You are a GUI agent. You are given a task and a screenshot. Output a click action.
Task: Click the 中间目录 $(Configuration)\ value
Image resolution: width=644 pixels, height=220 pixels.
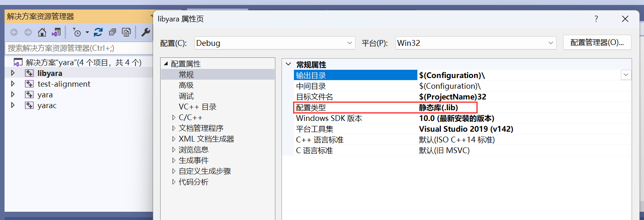click(x=450, y=86)
